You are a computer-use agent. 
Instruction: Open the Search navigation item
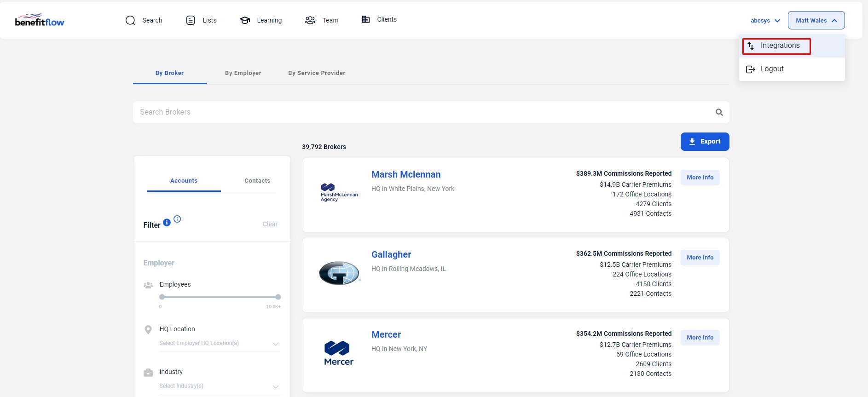[x=144, y=20]
